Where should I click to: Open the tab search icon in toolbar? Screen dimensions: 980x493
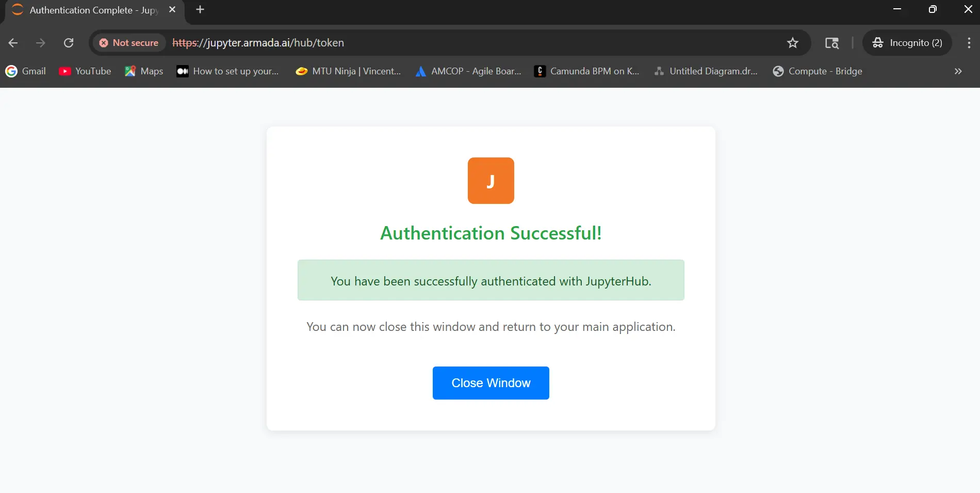click(x=831, y=43)
